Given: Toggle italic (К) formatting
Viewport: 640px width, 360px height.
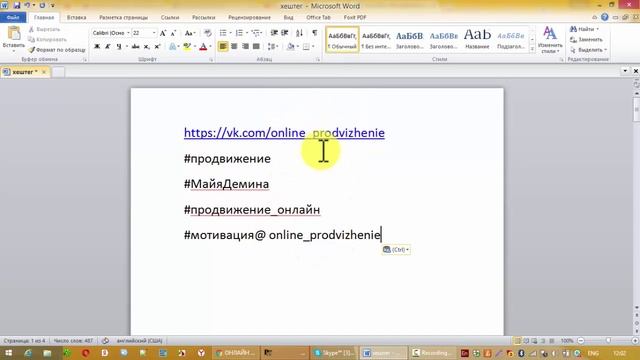Looking at the screenshot, I should 108,47.
